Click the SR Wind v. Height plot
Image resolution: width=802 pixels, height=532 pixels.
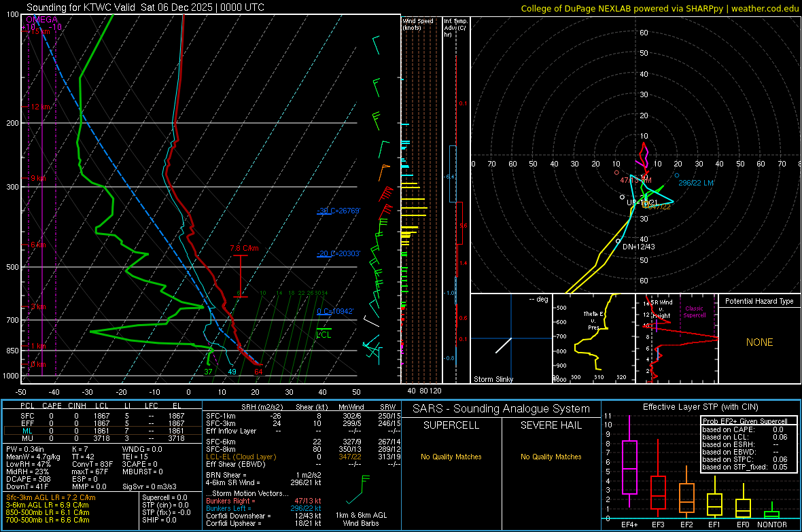[x=677, y=338]
